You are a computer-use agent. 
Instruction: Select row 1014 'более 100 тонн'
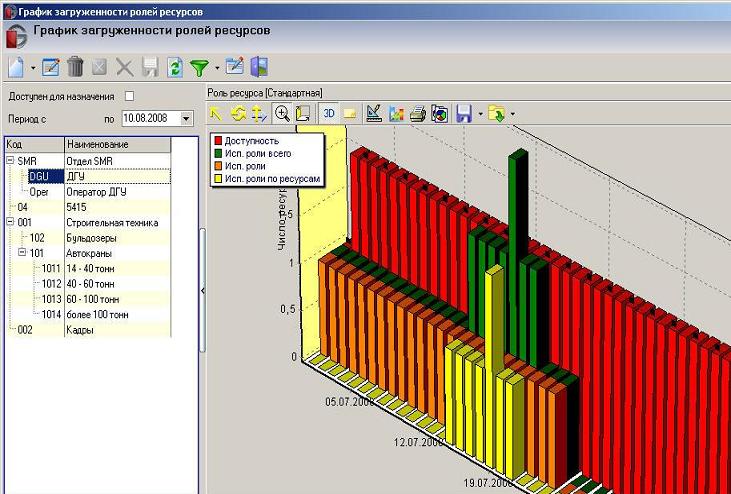(88, 315)
